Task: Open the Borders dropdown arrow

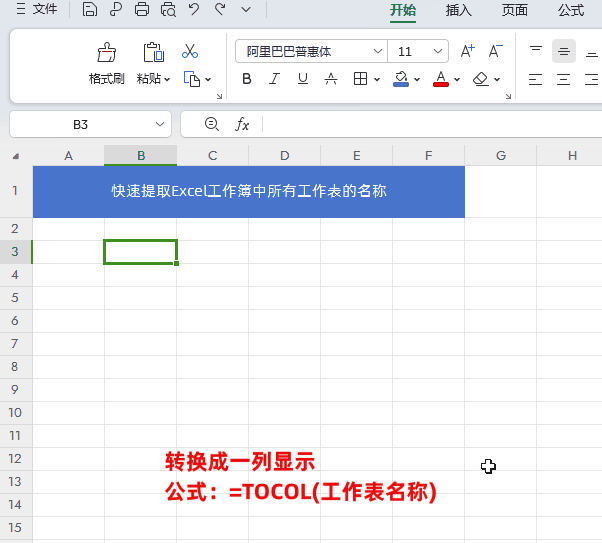Action: 377,79
